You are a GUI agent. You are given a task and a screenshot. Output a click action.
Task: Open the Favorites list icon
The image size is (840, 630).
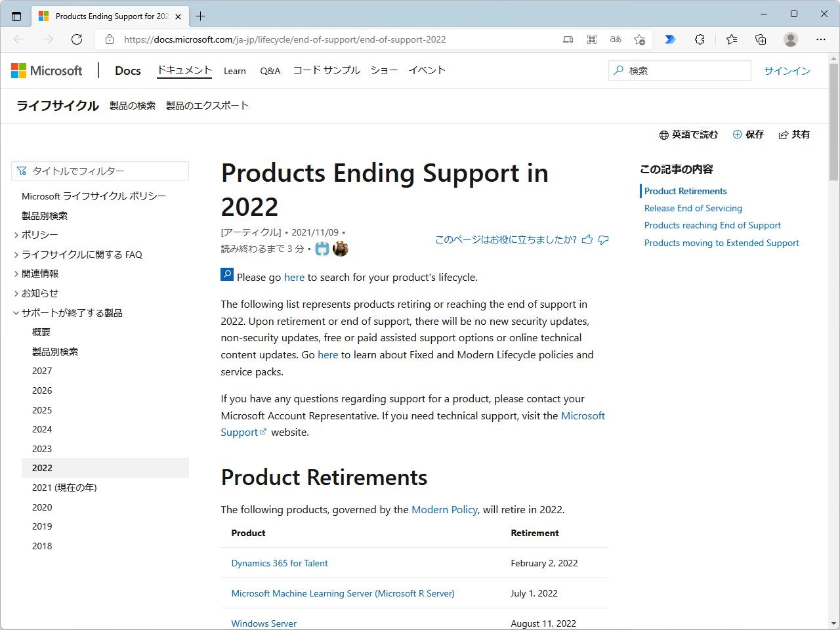click(x=732, y=39)
